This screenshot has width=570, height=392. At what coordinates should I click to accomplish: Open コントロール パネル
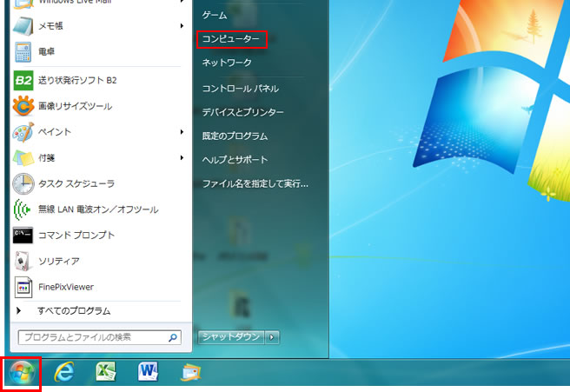pyautogui.click(x=241, y=89)
